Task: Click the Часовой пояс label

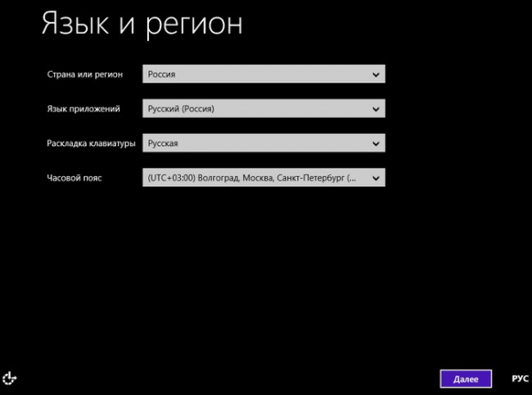Action: coord(74,178)
